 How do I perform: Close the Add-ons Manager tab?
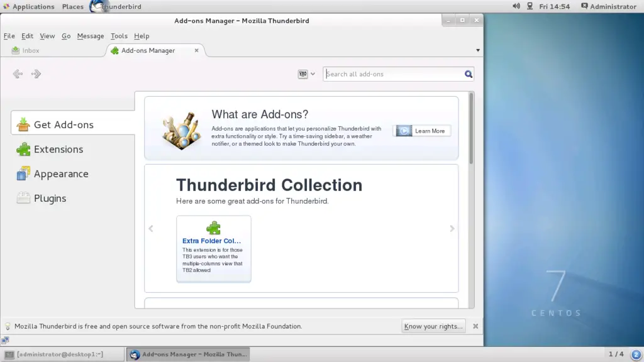pyautogui.click(x=196, y=50)
